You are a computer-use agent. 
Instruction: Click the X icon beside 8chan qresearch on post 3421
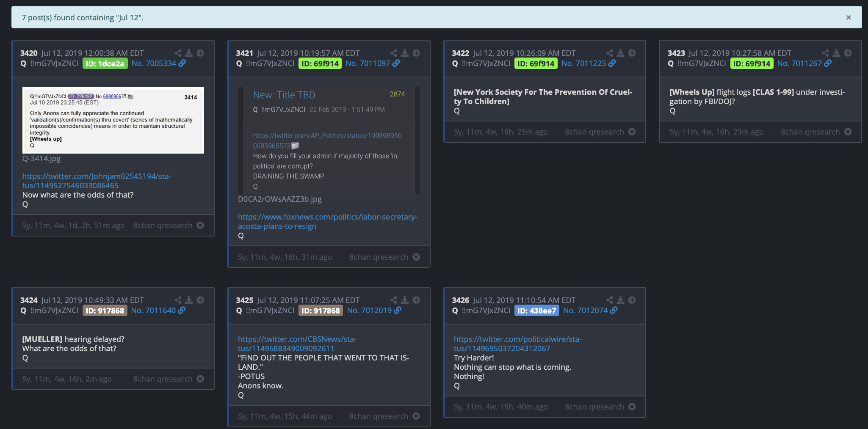pos(416,257)
